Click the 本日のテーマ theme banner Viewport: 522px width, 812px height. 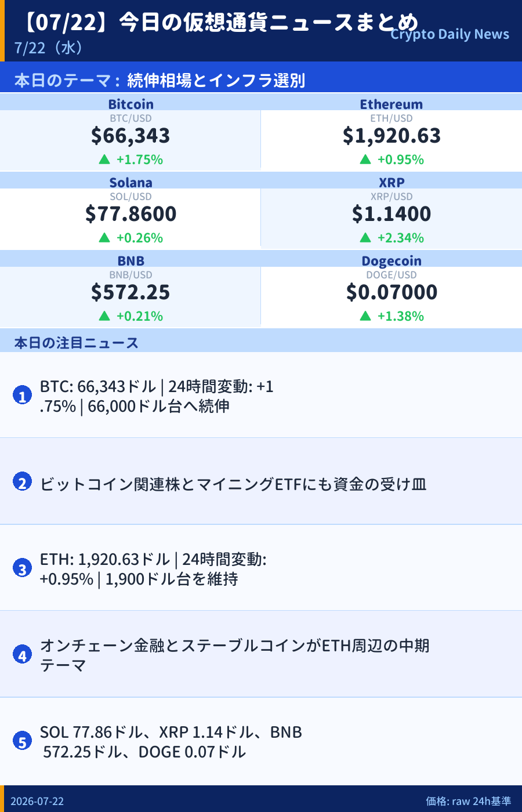261,79
